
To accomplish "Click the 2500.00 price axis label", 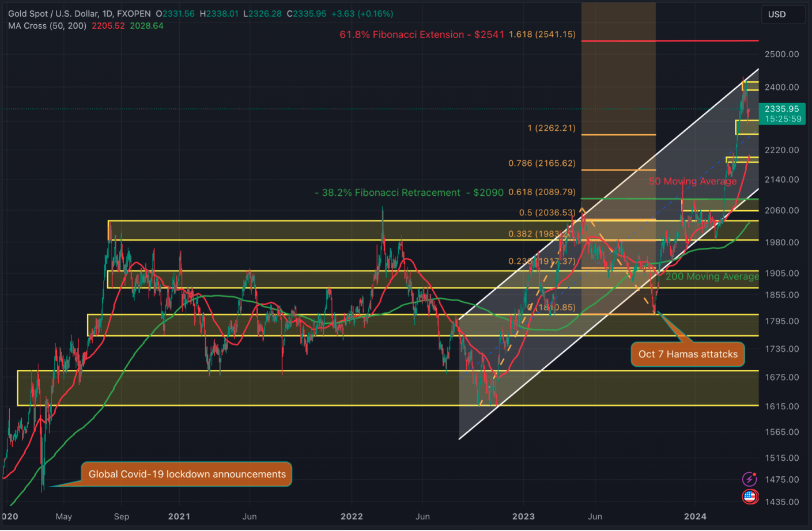I will 782,54.
